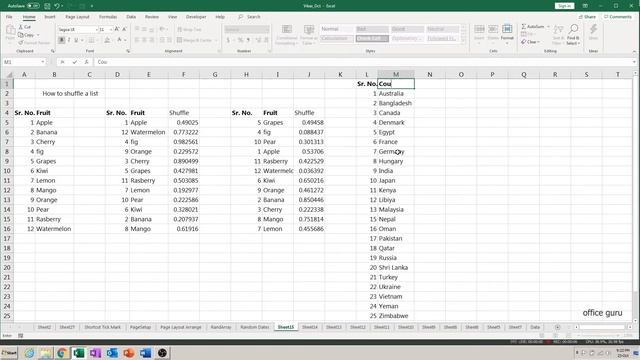Click the Copy command
The width and height of the screenshot is (640, 360).
point(27,35)
